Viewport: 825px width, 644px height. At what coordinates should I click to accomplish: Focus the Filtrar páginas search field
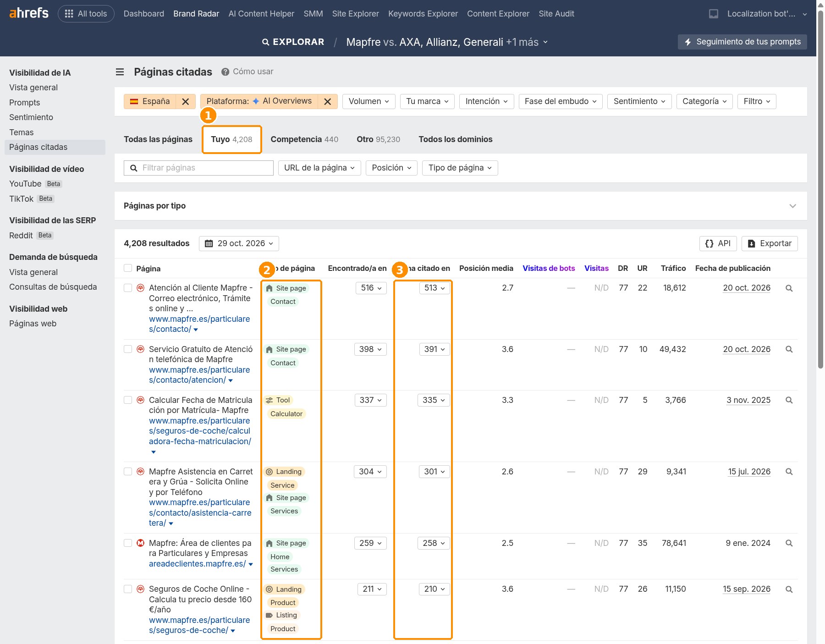click(x=198, y=168)
